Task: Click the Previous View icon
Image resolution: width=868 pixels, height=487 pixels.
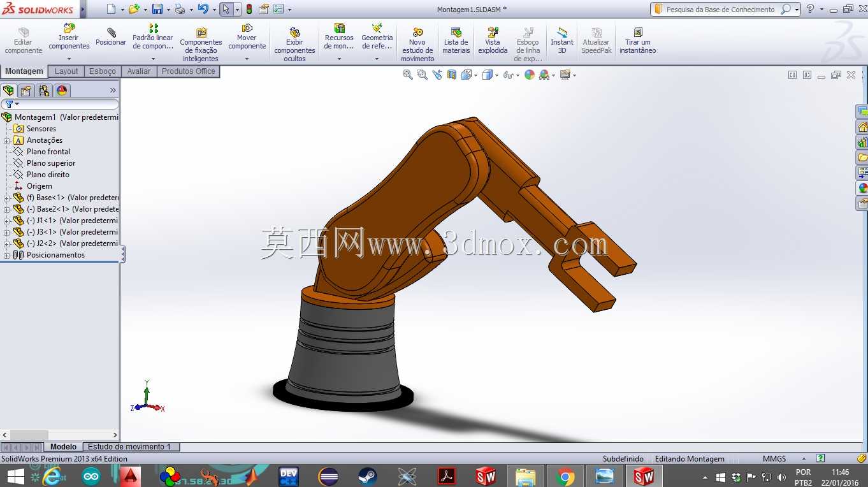Action: coord(437,75)
